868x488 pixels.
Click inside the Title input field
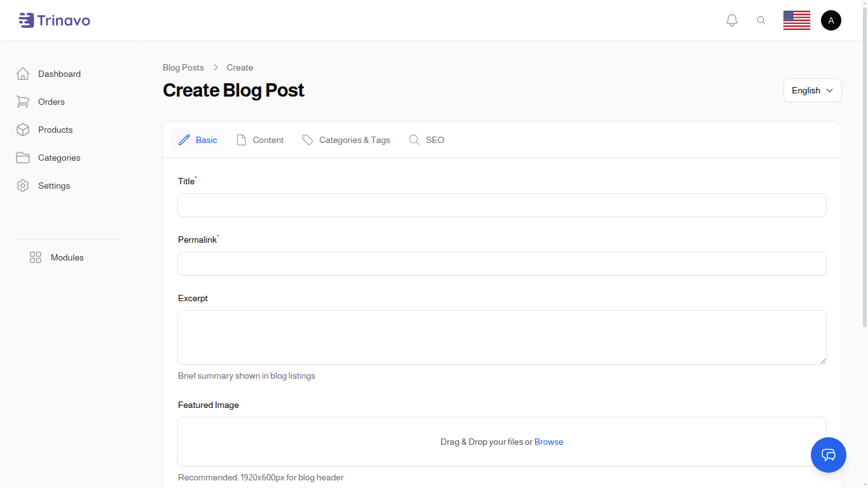[x=501, y=205]
